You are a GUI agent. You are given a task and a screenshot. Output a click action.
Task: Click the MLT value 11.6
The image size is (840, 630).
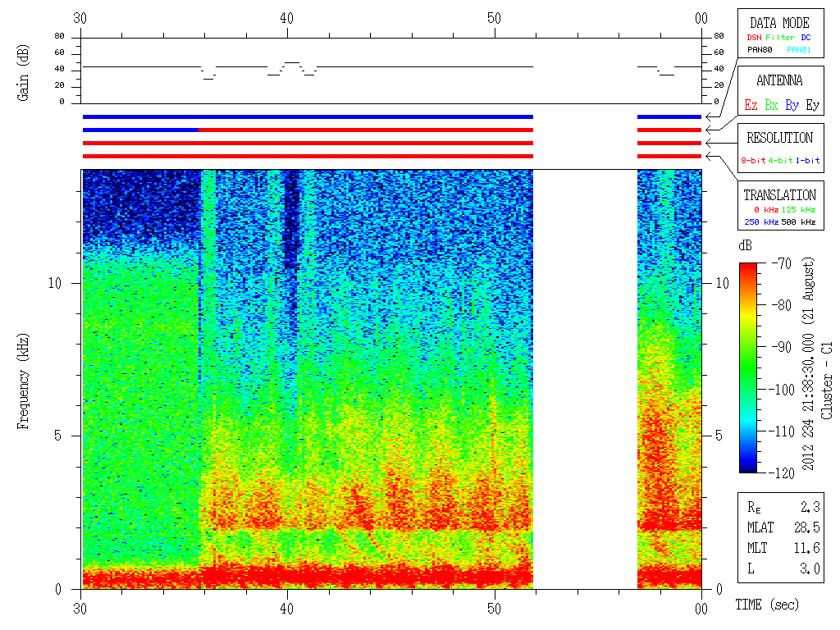[x=807, y=548]
